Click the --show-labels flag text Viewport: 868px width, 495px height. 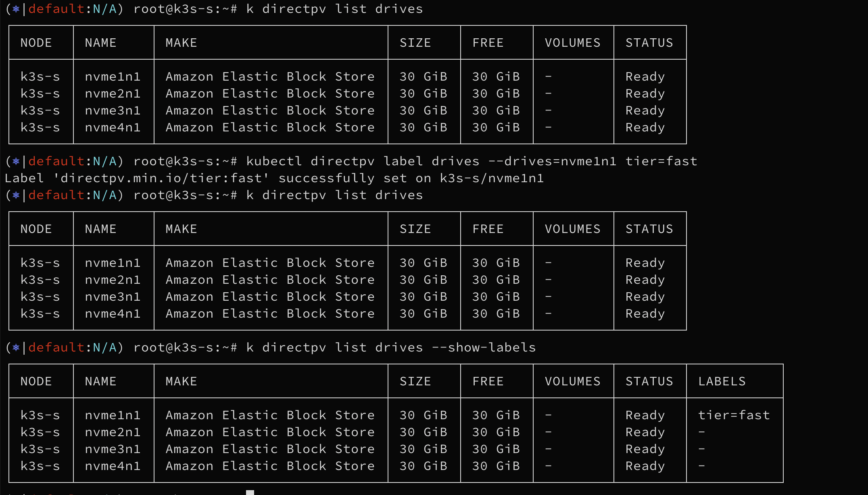(484, 347)
